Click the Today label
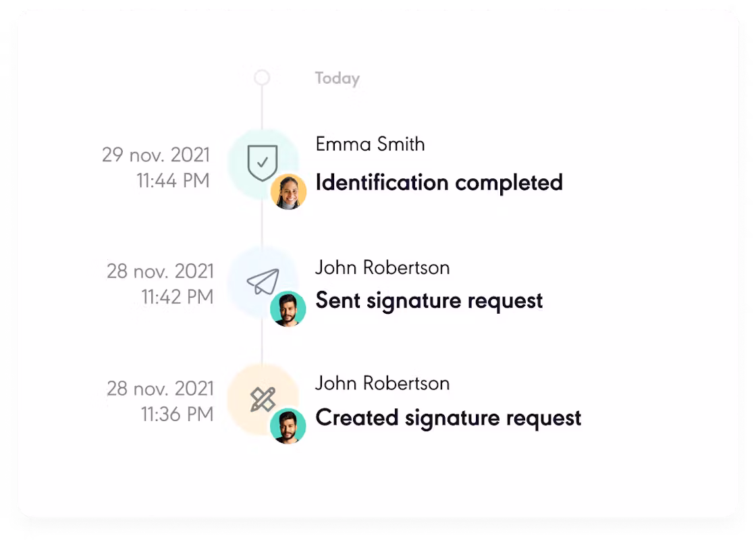Image resolution: width=756 pixels, height=544 pixels. pos(337,78)
